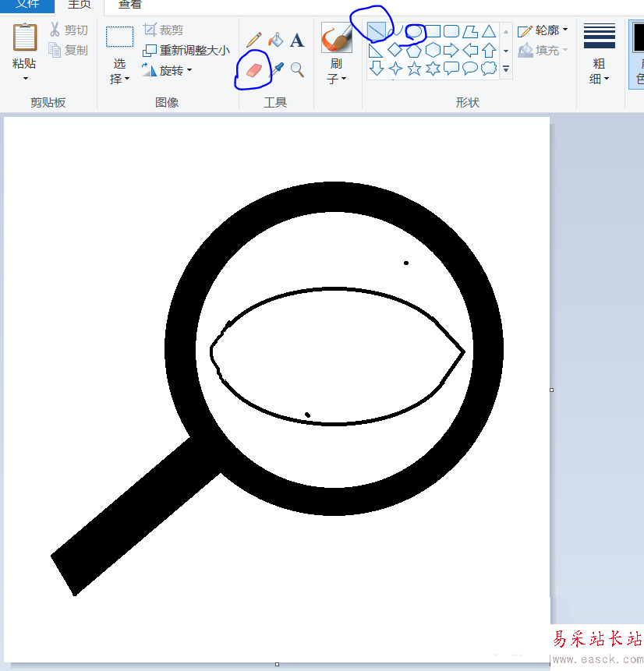Choose the Rounded rectangle shape

(451, 31)
